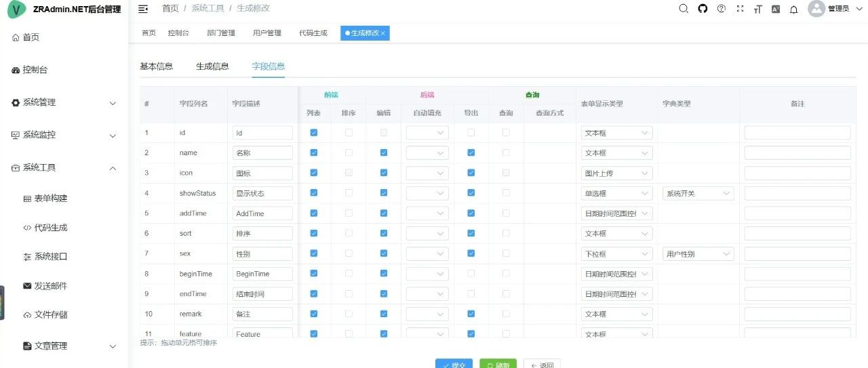Open the 用户性别 dictionary type dropdown
The image size is (868, 368).
[x=698, y=254]
